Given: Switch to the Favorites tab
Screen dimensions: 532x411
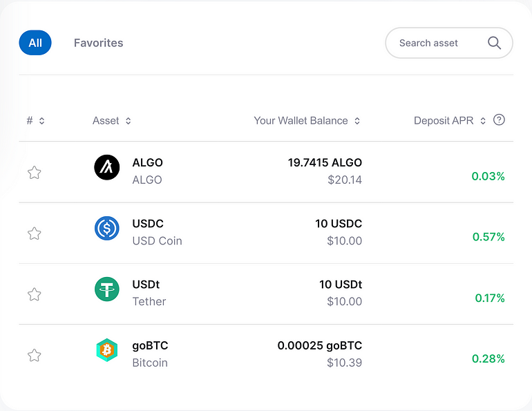Looking at the screenshot, I should pos(98,43).
